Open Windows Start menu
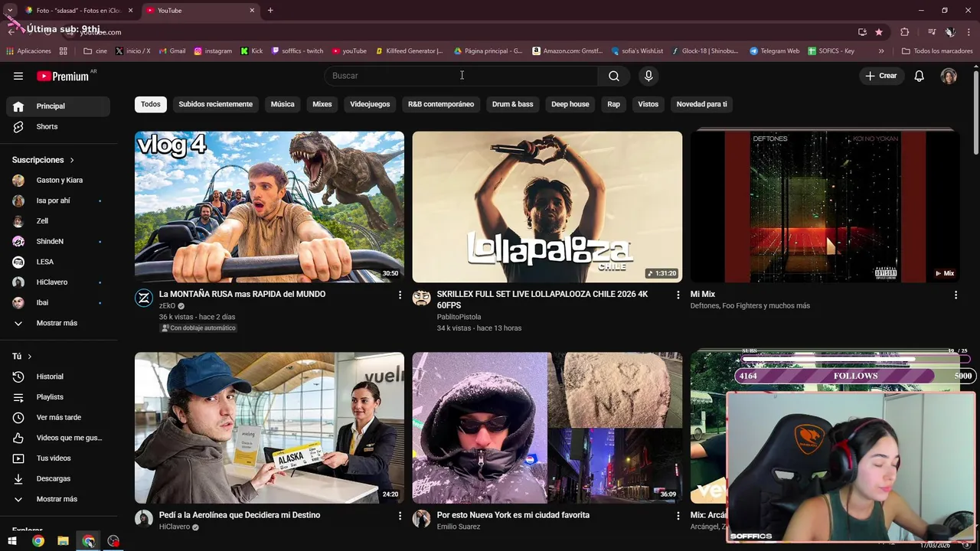 [x=12, y=541]
